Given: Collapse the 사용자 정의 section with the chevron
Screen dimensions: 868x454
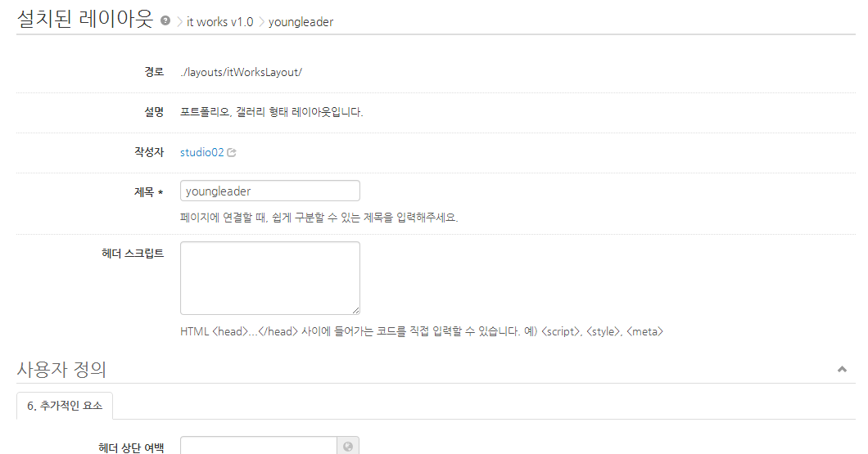Looking at the screenshot, I should pyautogui.click(x=842, y=370).
